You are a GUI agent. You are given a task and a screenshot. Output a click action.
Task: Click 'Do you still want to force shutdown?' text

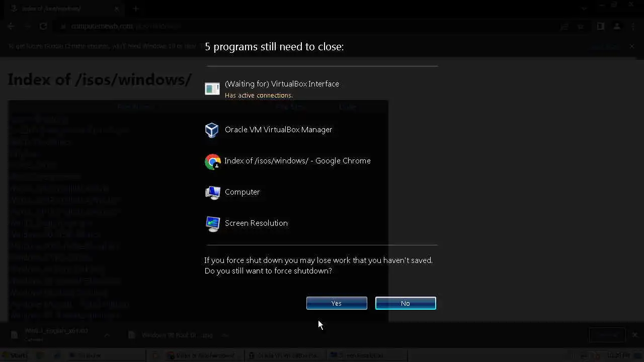(x=268, y=271)
